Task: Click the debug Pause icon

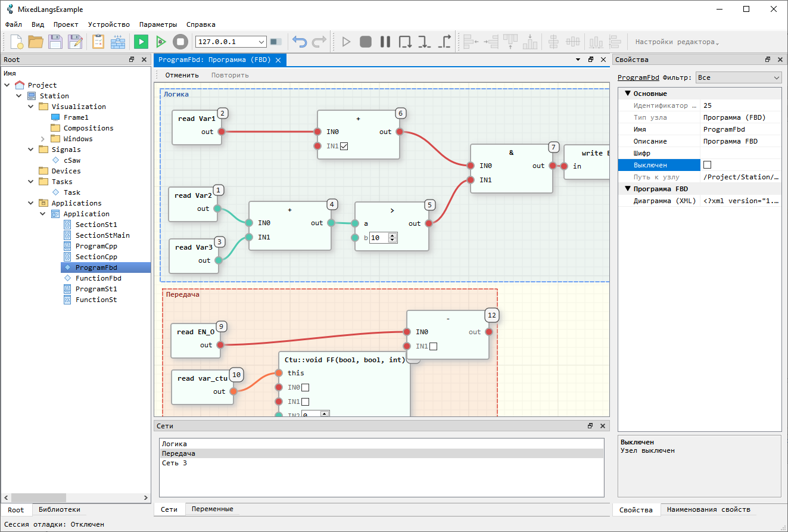Action: pos(385,42)
